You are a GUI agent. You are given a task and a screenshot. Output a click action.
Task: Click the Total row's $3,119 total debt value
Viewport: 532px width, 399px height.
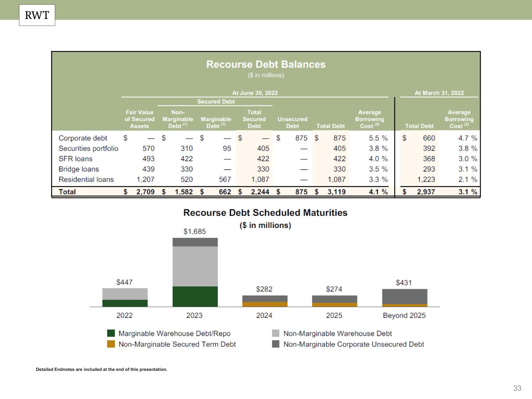tap(336, 192)
